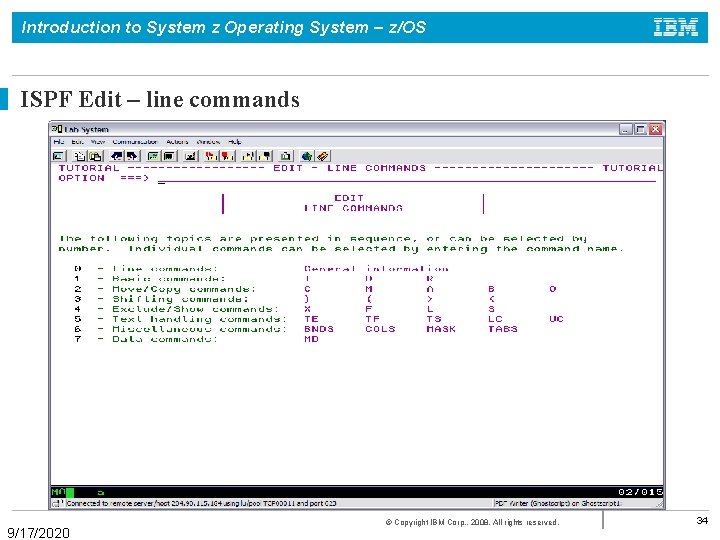
Task: Click the clipboard viewer toolbar icon
Action: click(x=286, y=156)
